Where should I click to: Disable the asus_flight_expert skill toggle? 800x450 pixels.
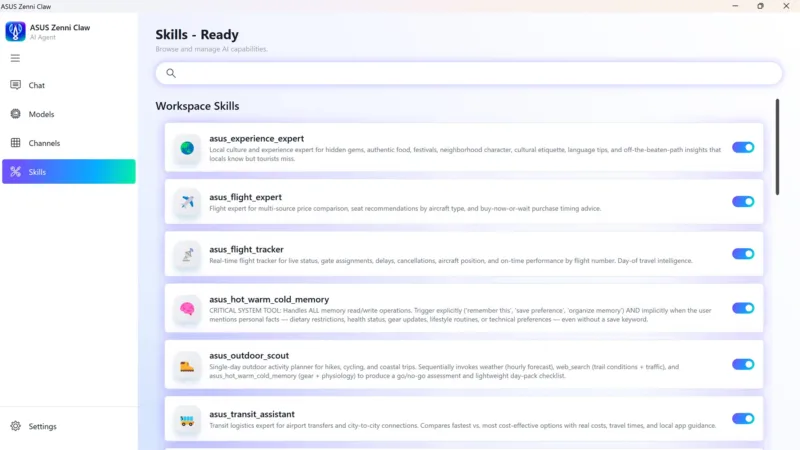point(743,202)
